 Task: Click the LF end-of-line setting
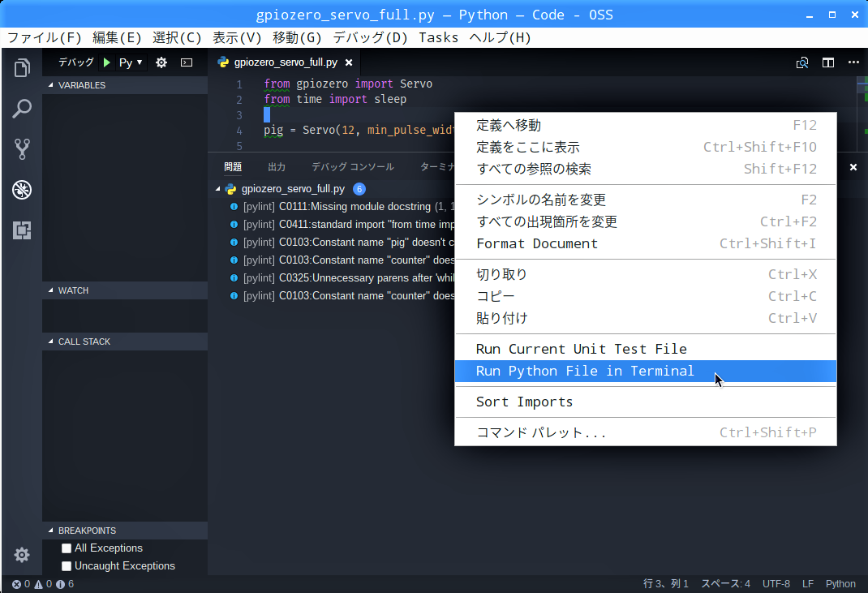808,584
